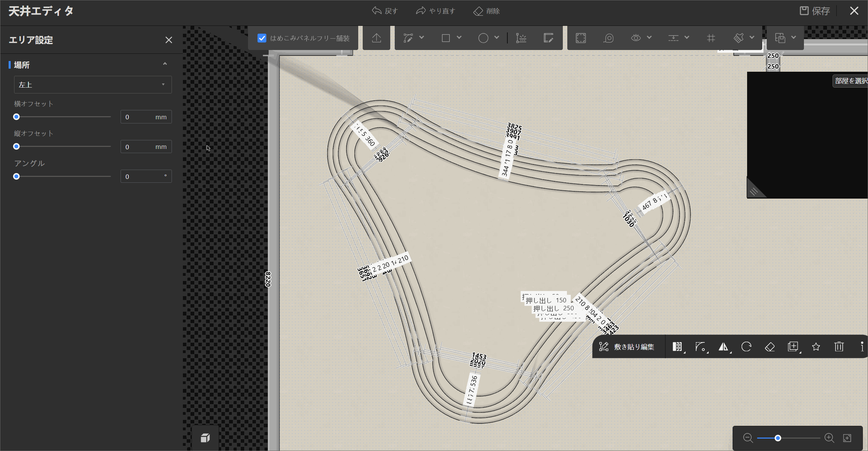868x451 pixels.
Task: Expand the rectangle tool options
Action: [x=459, y=38]
